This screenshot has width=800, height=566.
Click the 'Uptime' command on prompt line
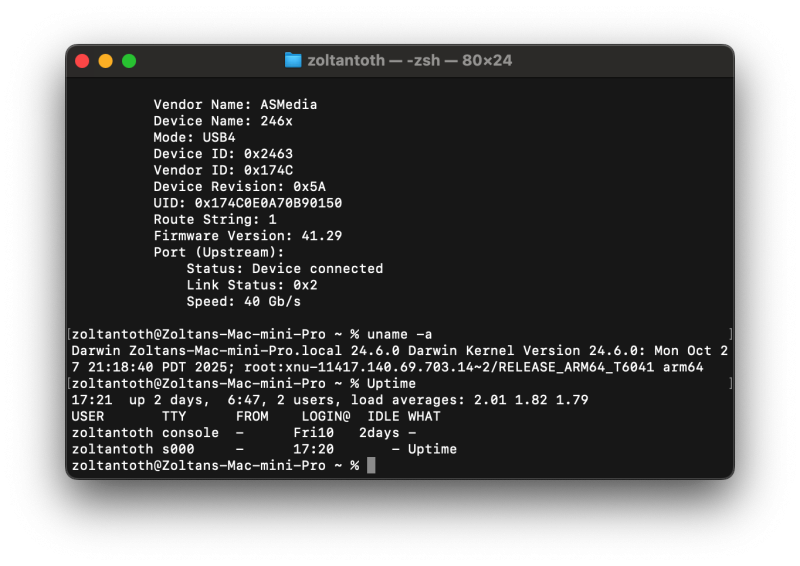[x=391, y=383]
